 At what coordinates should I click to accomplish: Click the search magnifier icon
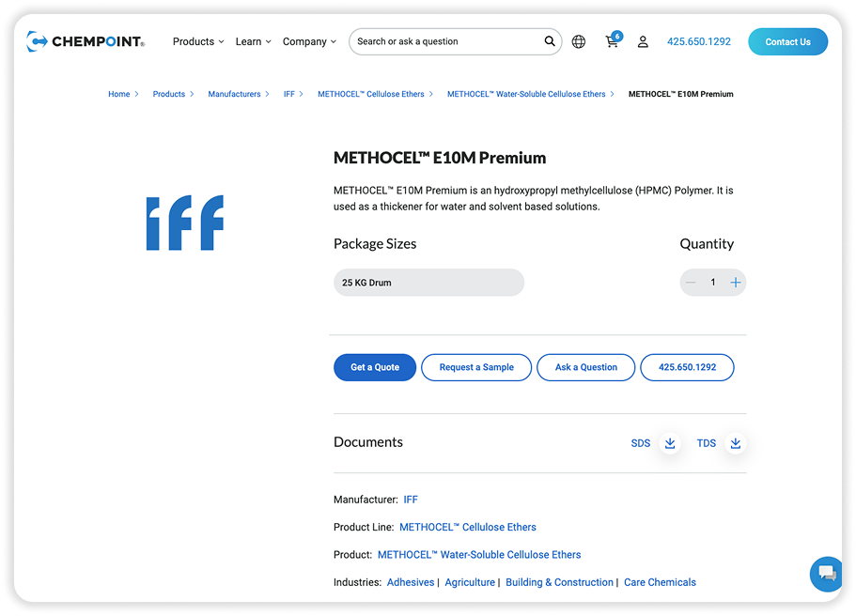[x=550, y=41]
